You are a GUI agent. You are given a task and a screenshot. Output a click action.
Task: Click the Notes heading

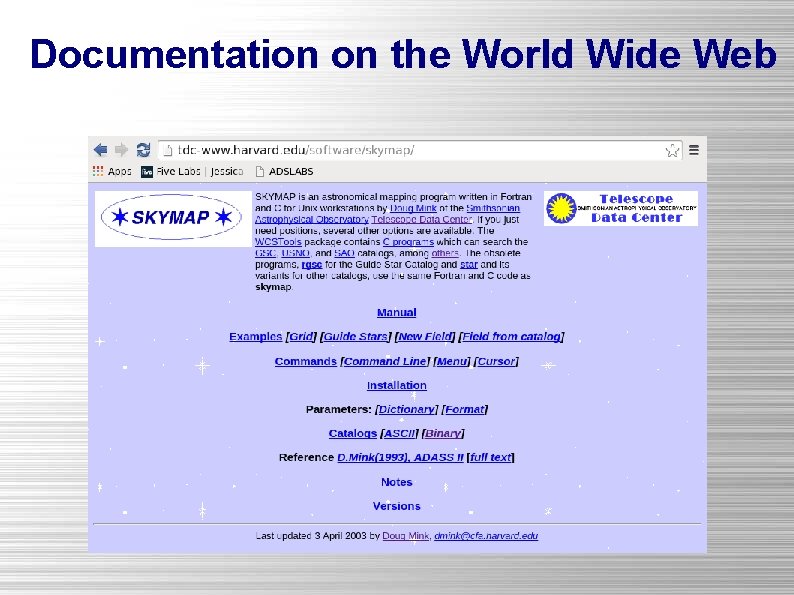[396, 482]
